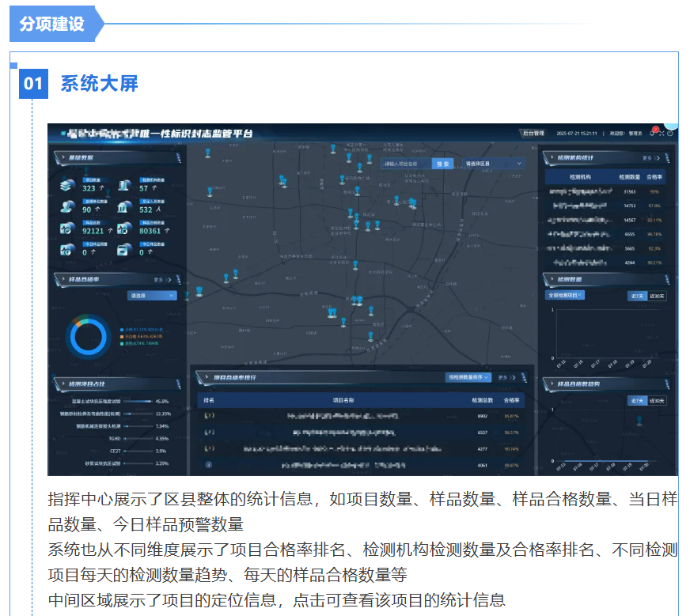Viewport: 690px width, 616px height.
Task: Open the 请选择区县 dropdown
Action: coord(493,164)
